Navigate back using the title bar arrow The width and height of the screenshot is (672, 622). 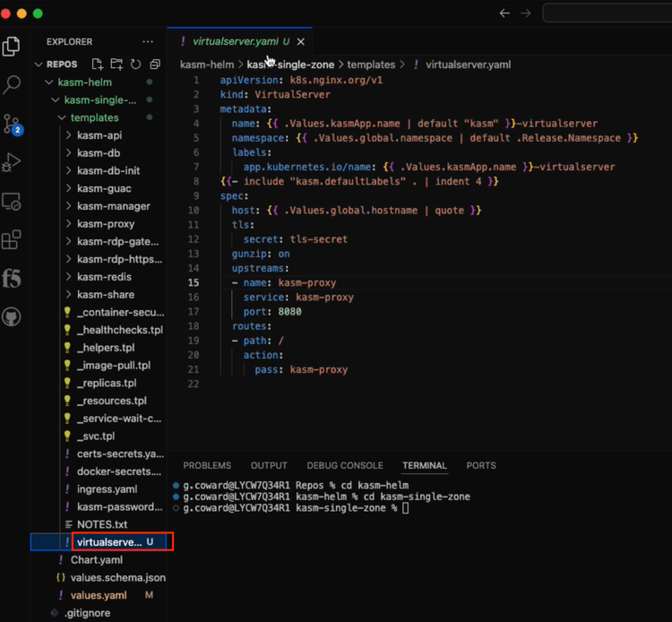click(x=504, y=13)
